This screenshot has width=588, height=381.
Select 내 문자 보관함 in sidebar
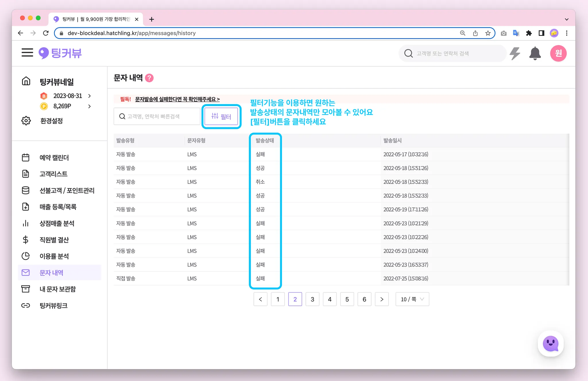click(57, 289)
